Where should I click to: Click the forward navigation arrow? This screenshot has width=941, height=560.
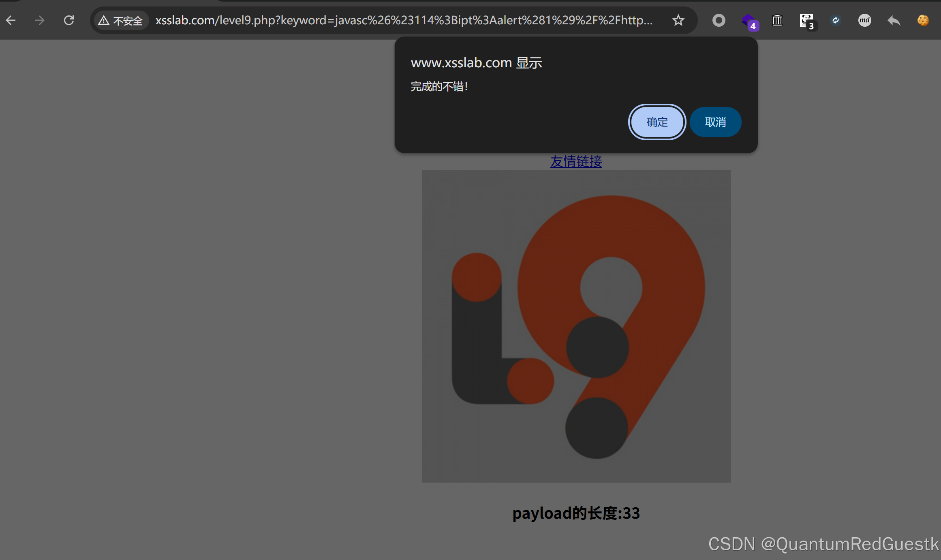pyautogui.click(x=40, y=20)
